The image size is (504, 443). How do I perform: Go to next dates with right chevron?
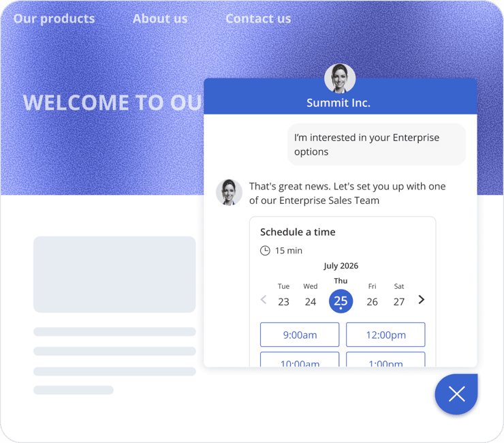click(x=422, y=299)
